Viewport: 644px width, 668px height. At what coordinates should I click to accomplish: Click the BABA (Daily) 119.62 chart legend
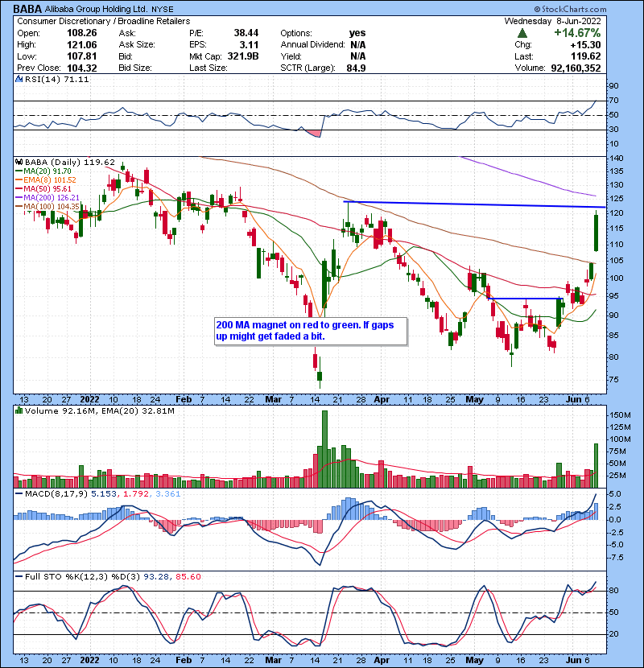click(x=70, y=163)
